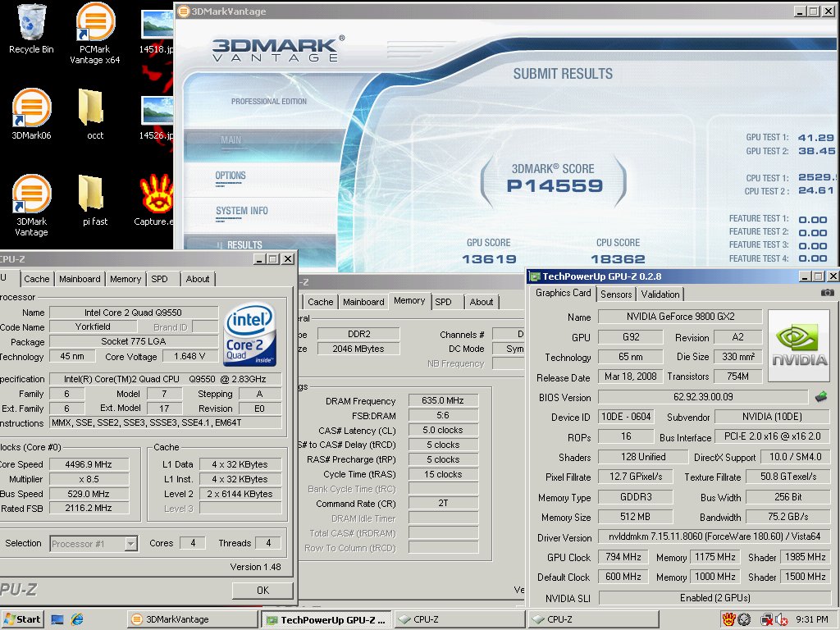Open the Graphics Card tab in GPU-Z
Image resolution: width=840 pixels, height=630 pixels.
tap(563, 293)
